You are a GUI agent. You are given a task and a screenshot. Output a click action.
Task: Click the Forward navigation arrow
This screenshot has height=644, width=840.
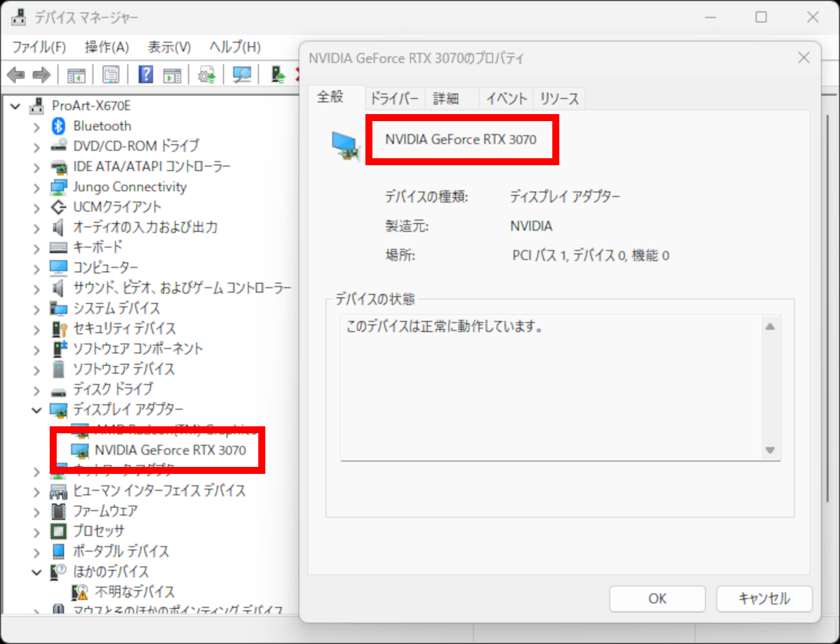[x=41, y=74]
